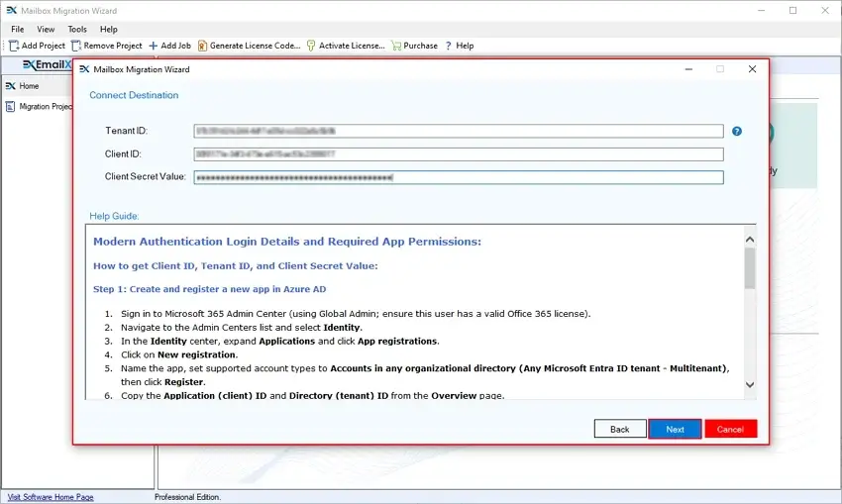This screenshot has height=504, width=842.
Task: Click the toolbar Help question mark icon
Action: [449, 46]
